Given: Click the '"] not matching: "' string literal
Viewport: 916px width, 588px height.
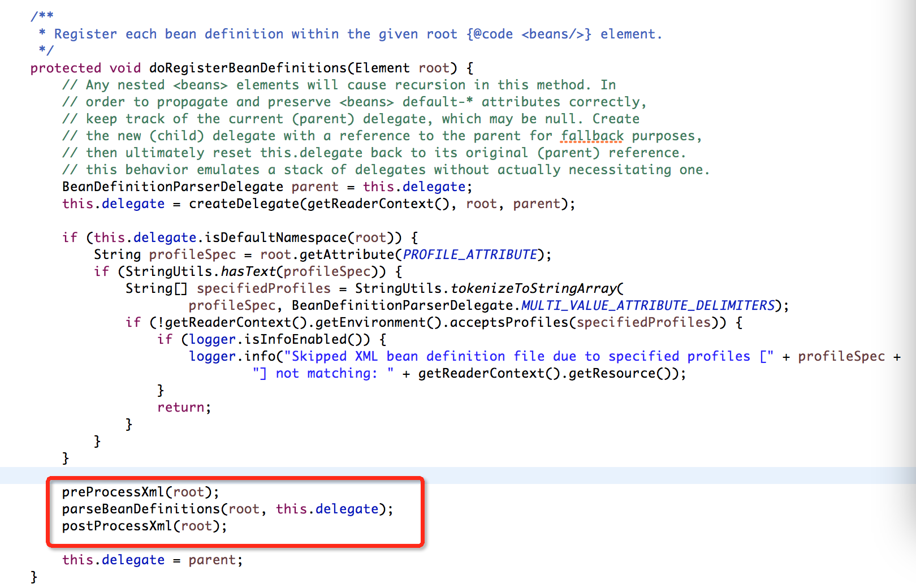Looking at the screenshot, I should [x=323, y=373].
